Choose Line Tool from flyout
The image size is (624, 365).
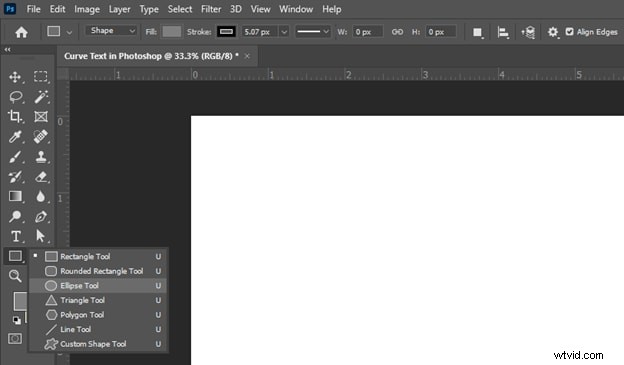pos(98,330)
